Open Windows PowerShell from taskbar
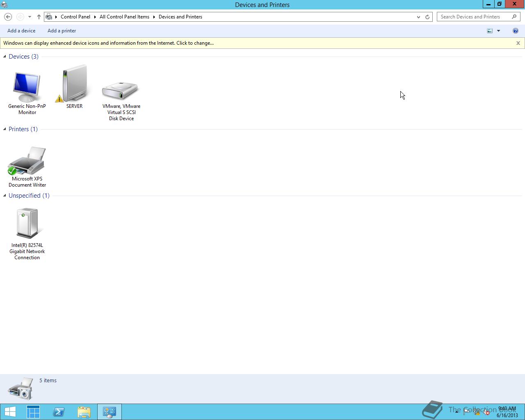525x420 pixels. click(x=59, y=412)
